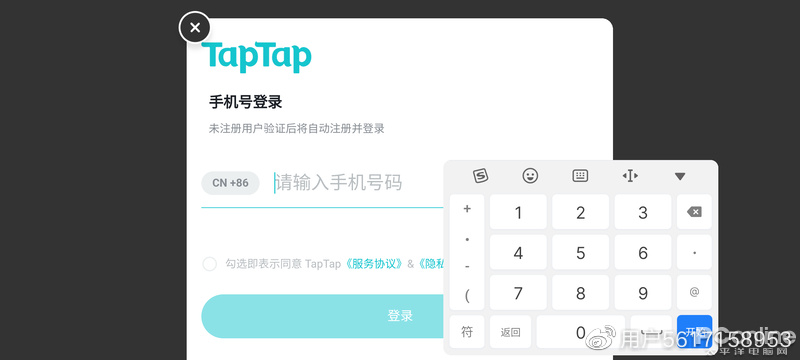Tap number key 4

click(518, 252)
